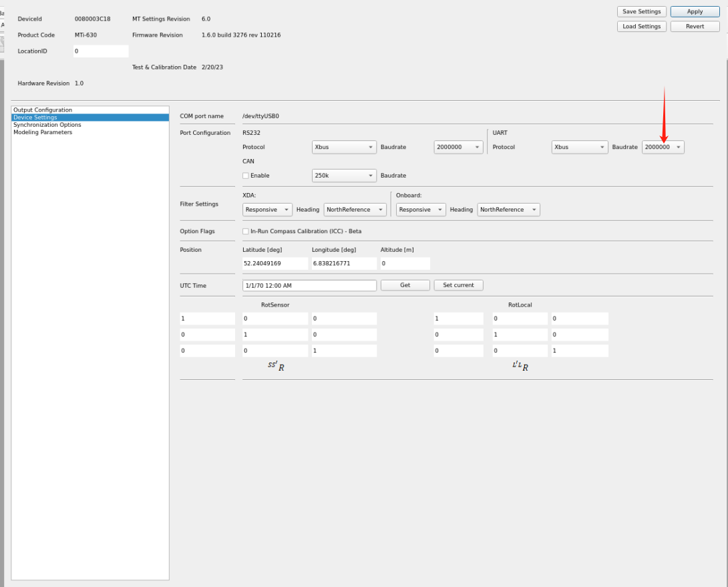
Task: Open the CAN 250k baudrate dropdown
Action: coord(344,176)
